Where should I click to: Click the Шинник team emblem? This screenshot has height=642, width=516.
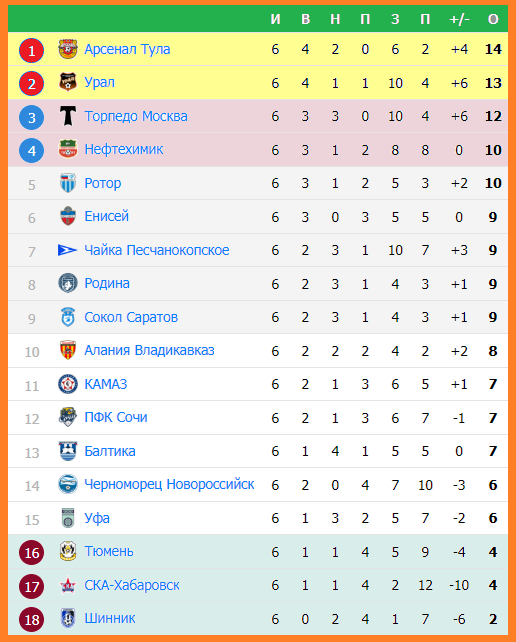click(68, 619)
